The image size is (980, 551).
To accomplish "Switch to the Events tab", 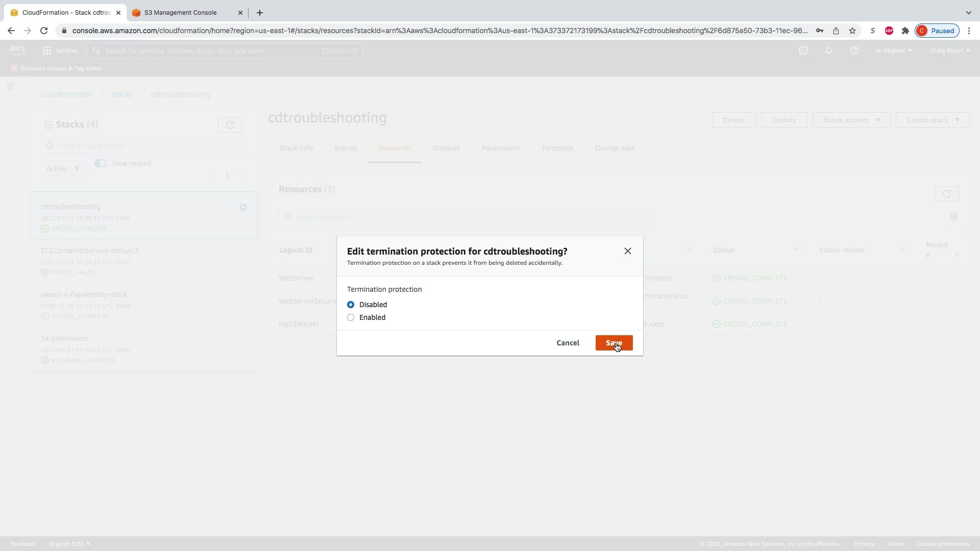I will coord(345,148).
